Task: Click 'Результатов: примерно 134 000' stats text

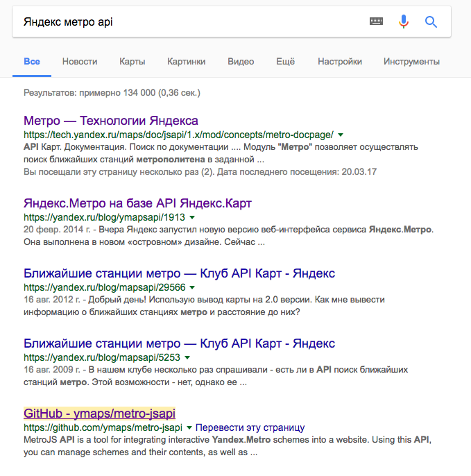Action: coord(112,92)
